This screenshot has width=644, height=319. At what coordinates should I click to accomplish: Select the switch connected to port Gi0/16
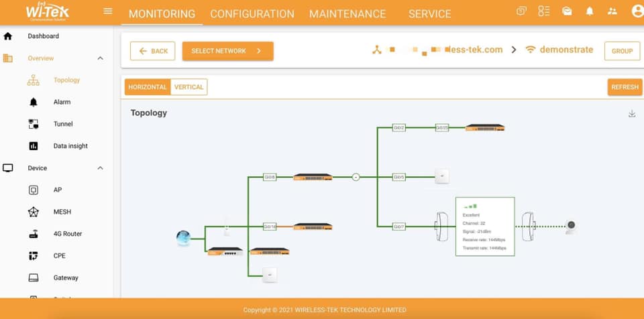click(313, 227)
